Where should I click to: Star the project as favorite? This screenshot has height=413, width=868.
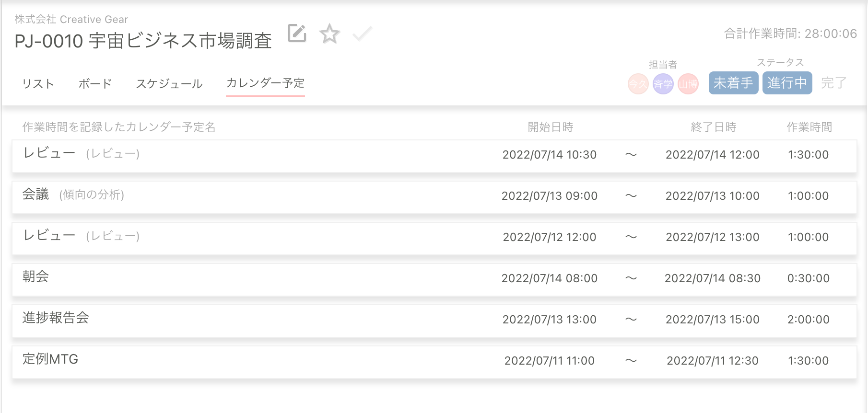pyautogui.click(x=329, y=34)
